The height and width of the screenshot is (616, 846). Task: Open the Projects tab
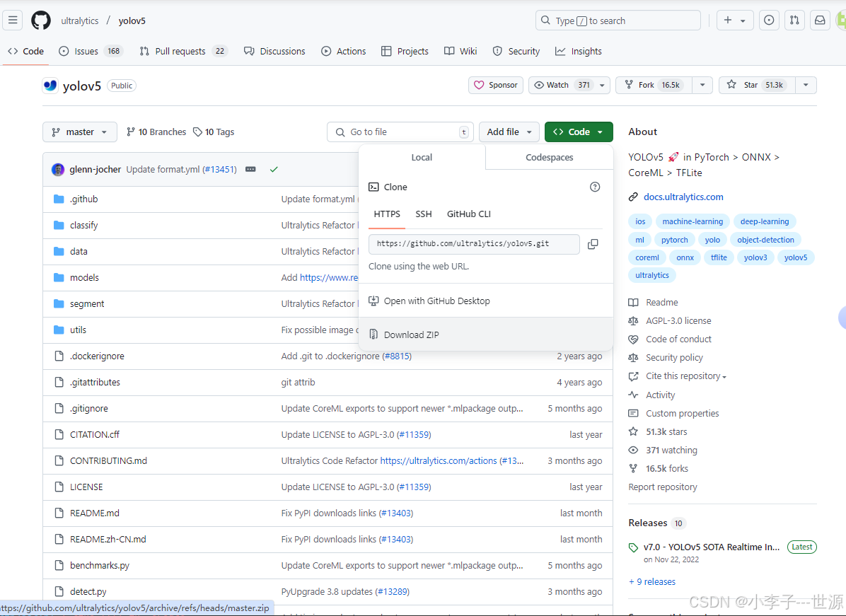pos(405,51)
